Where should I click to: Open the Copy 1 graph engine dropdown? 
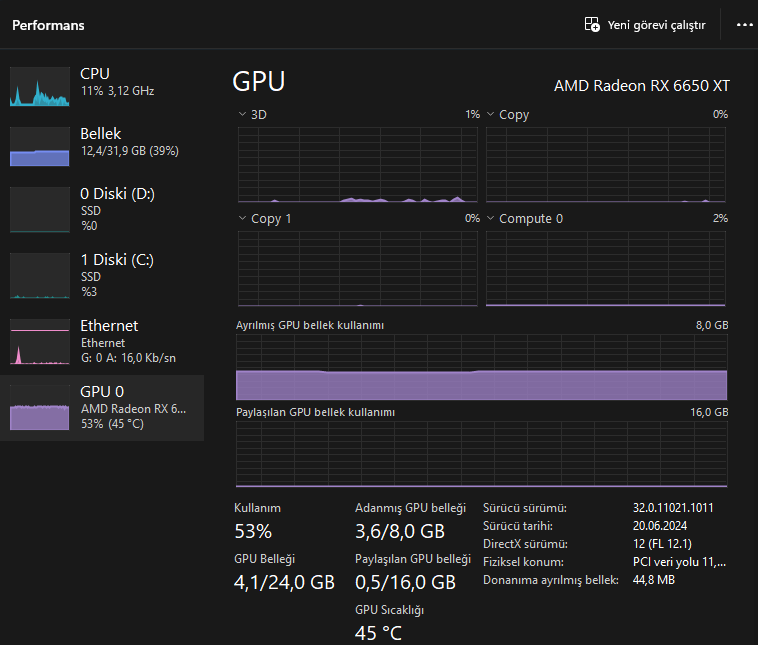pyautogui.click(x=242, y=218)
